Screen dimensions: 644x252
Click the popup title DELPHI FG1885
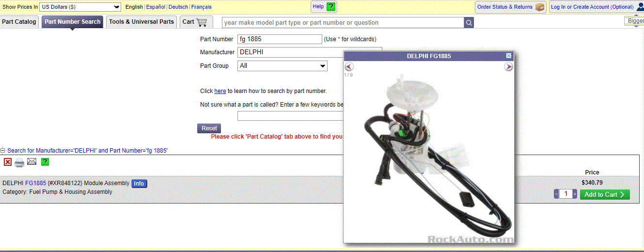click(429, 56)
